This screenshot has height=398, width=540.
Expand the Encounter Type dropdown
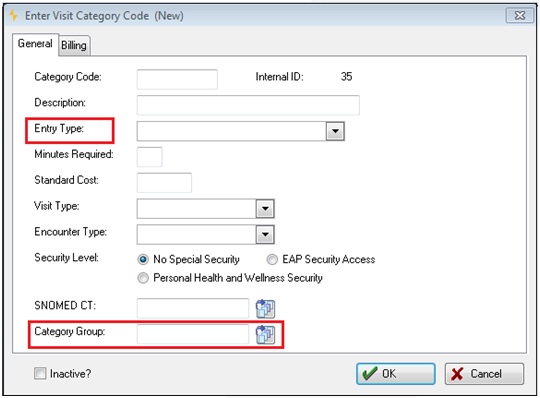click(265, 234)
